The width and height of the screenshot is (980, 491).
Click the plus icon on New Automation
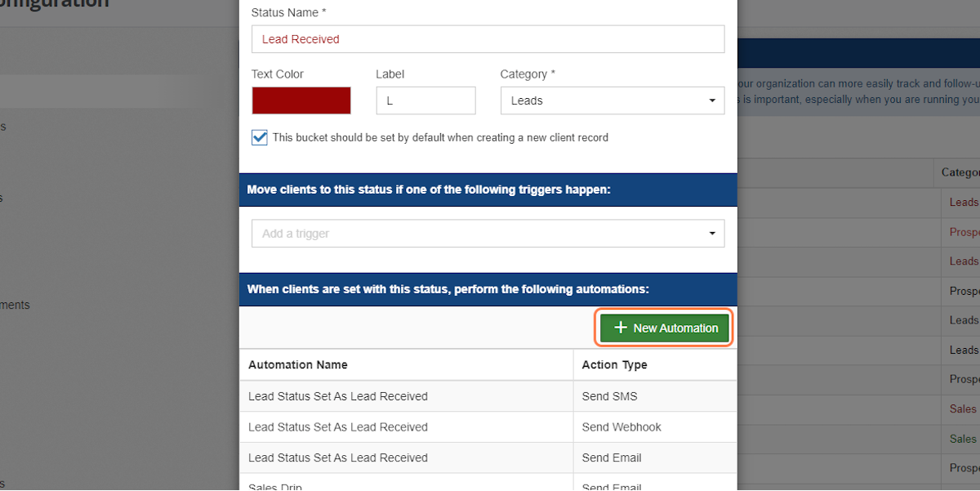[621, 328]
